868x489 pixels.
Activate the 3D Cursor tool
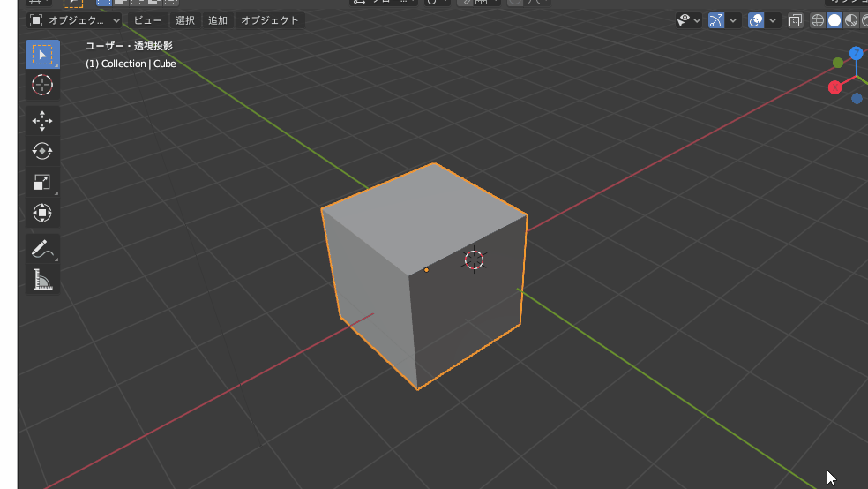pyautogui.click(x=42, y=86)
